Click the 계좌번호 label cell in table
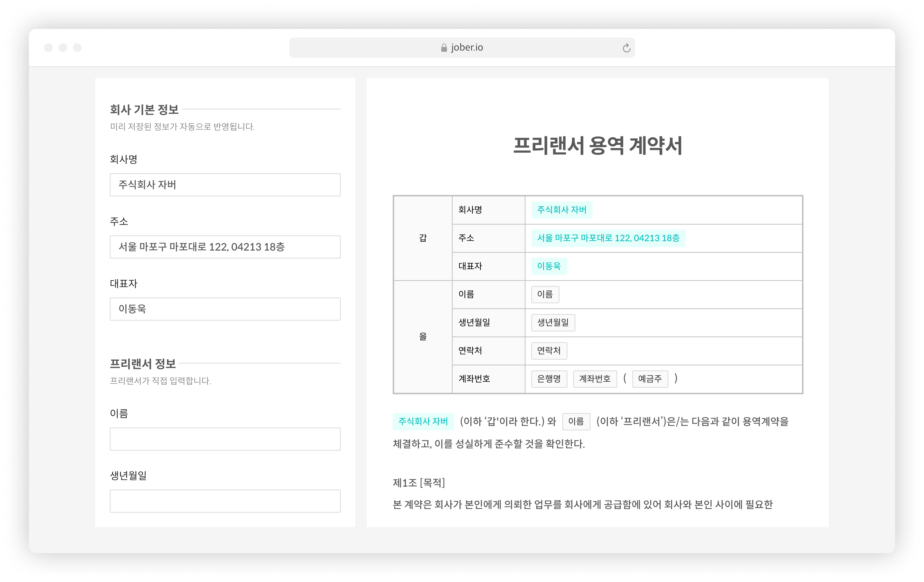 point(488,379)
